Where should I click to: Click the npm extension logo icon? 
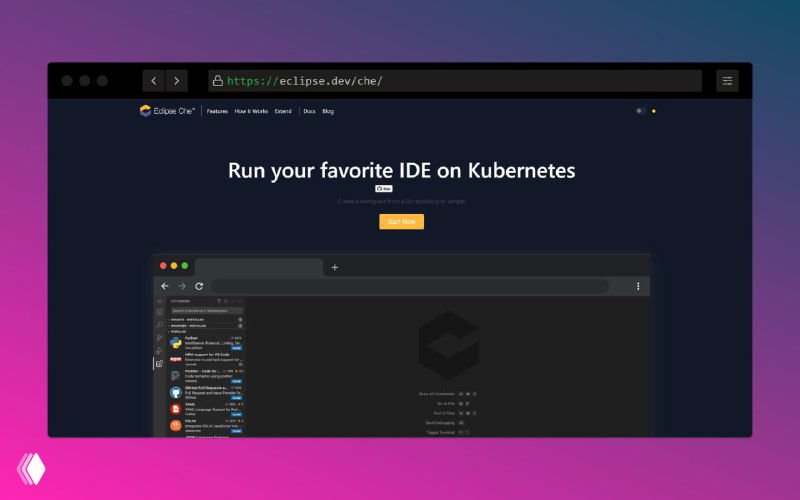point(176,360)
